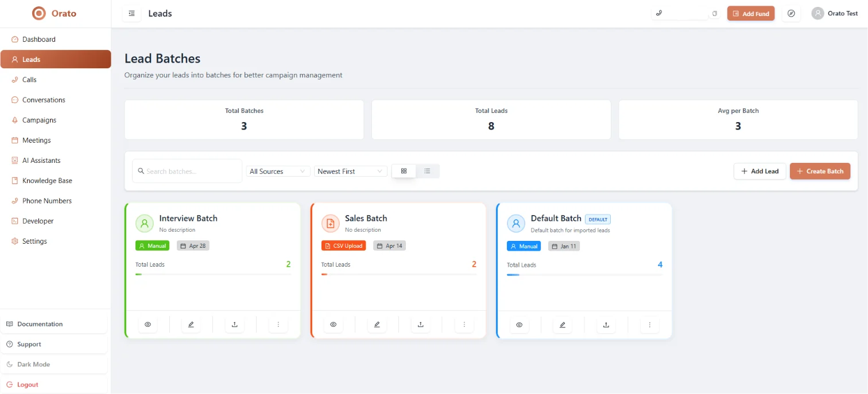Image resolution: width=868 pixels, height=394 pixels.
Task: Export the Sales Batch with upload icon
Action: coord(421,325)
